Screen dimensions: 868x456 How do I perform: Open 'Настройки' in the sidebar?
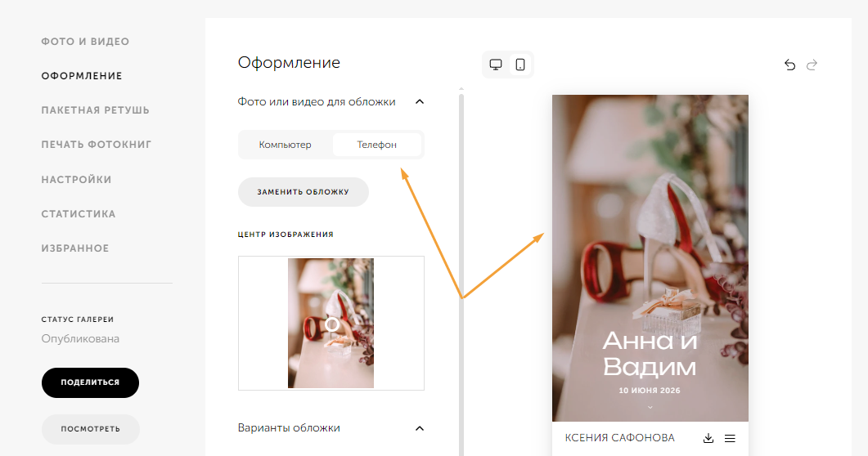pyautogui.click(x=76, y=180)
